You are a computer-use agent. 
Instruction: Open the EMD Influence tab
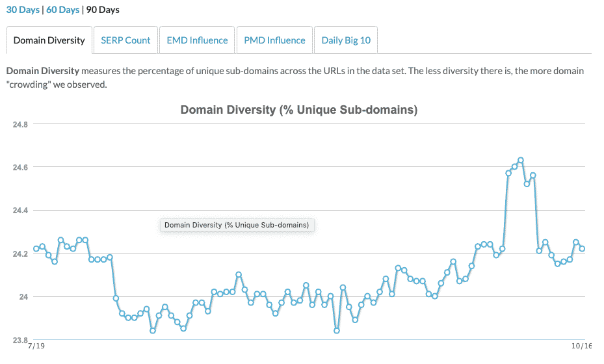pyautogui.click(x=197, y=40)
